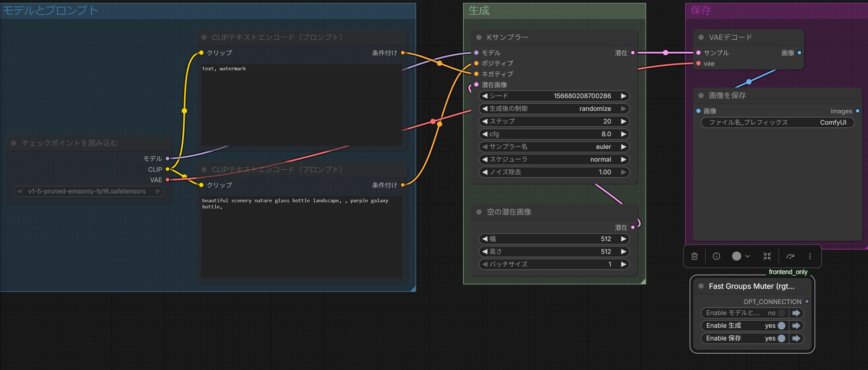Delete the selected node with trash icon
868x370 pixels.
694,256
